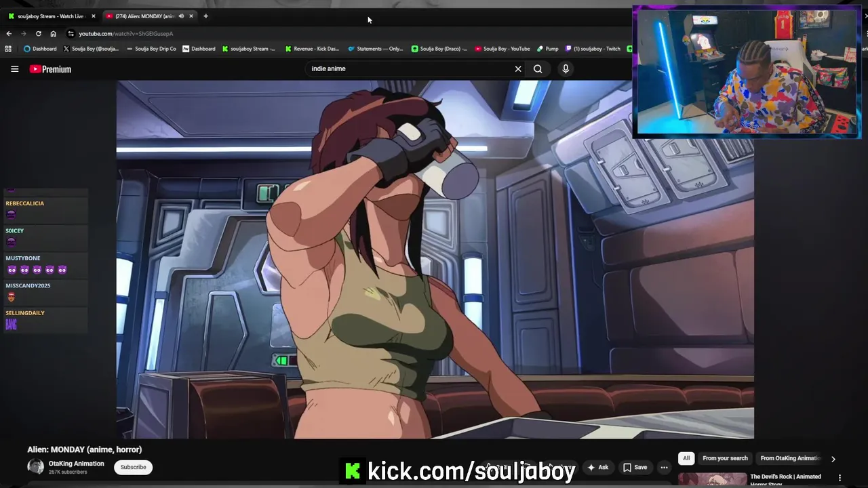Click the '267K subscribers' count text
Image resolution: width=868 pixels, height=488 pixels.
68,472
